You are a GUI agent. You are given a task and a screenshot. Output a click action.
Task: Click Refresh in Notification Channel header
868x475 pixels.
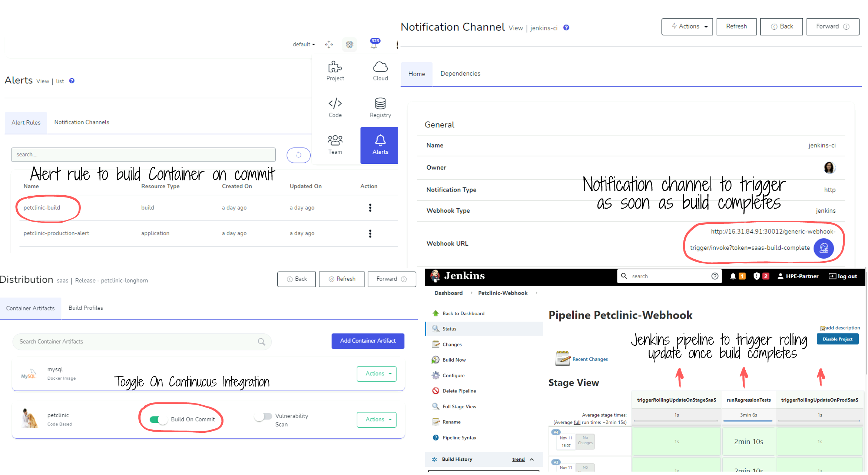(x=736, y=27)
